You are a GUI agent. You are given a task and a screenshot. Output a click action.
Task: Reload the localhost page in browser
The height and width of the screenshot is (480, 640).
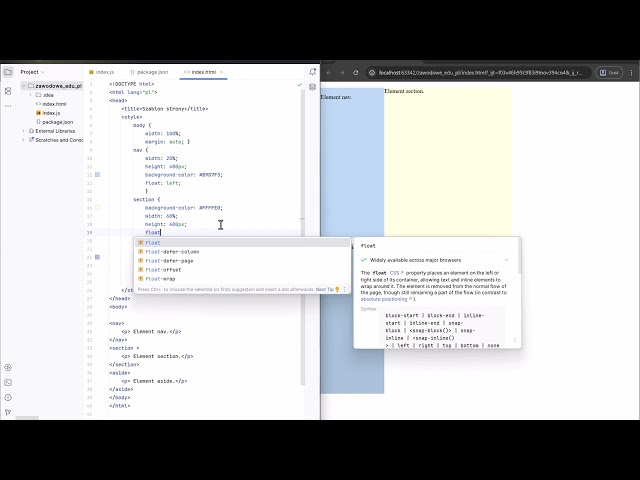pos(356,73)
